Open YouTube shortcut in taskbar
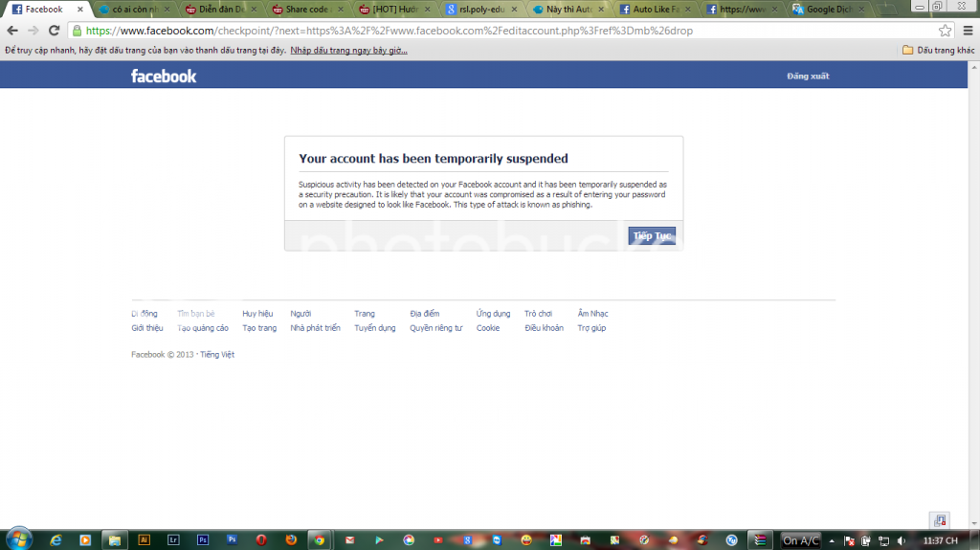Viewport: 980px width, 550px height. (x=437, y=540)
